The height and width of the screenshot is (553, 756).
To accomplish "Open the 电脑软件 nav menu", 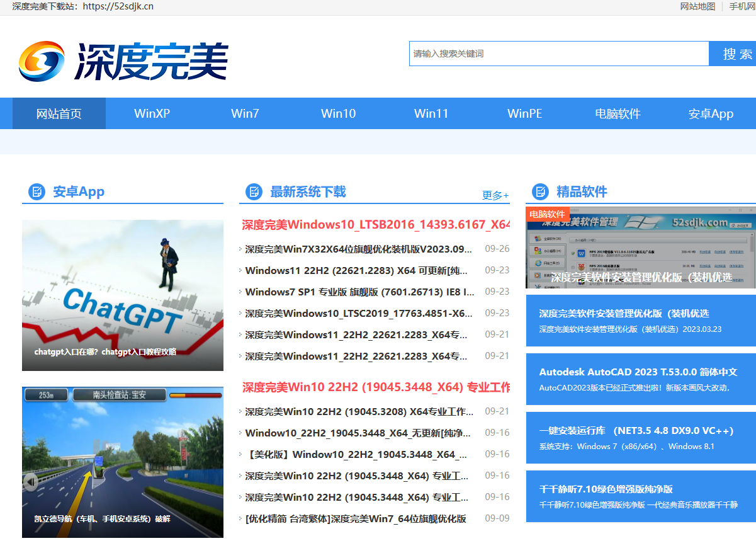I will (618, 113).
